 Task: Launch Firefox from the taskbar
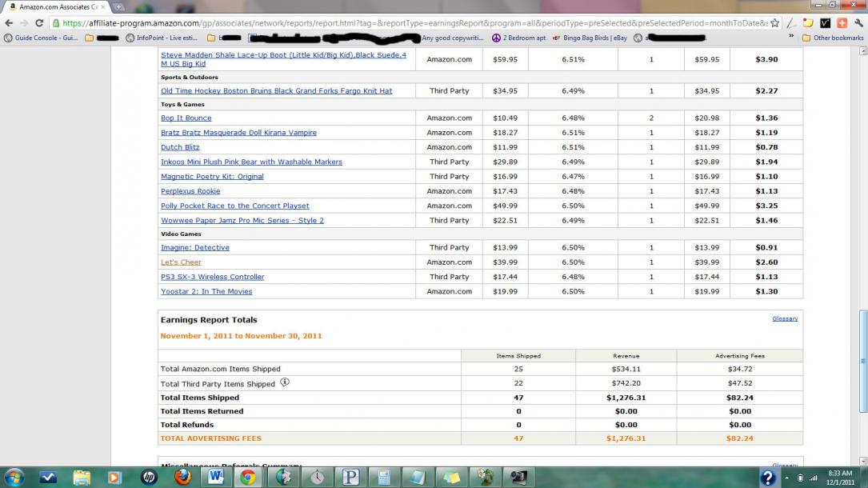[182, 478]
